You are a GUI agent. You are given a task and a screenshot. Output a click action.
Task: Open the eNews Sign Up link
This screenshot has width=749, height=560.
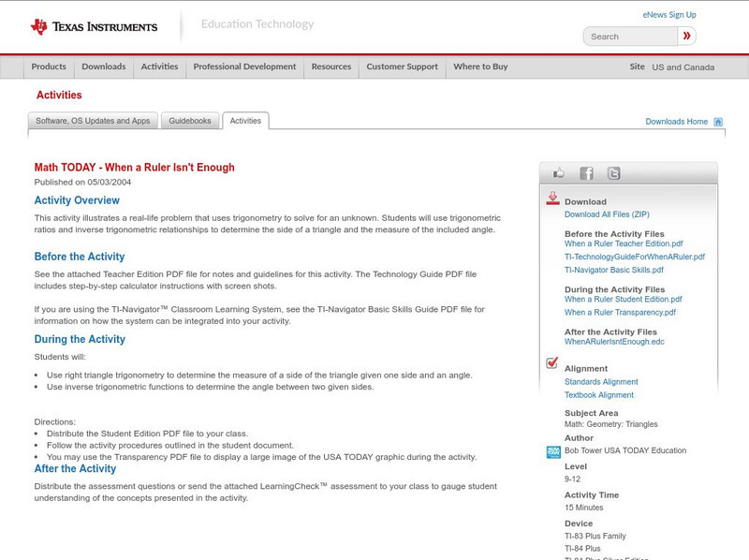(669, 15)
